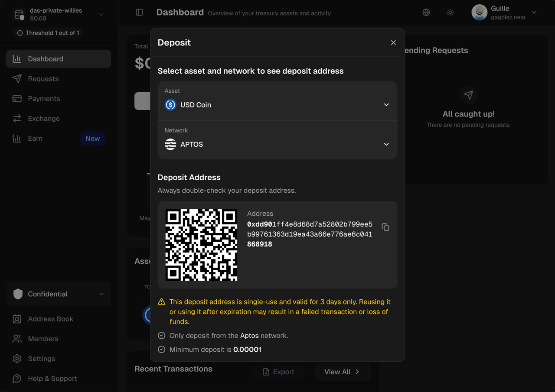Expand the Confidential dropdown
The height and width of the screenshot is (392, 555).
pos(59,294)
